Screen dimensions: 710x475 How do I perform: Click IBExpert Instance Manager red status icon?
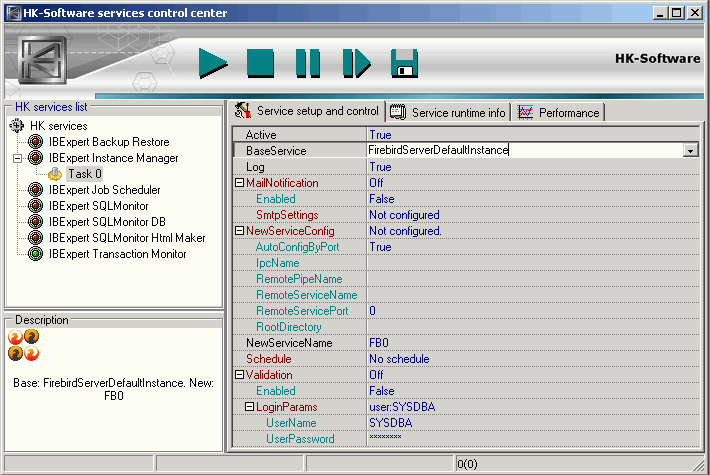(35, 158)
